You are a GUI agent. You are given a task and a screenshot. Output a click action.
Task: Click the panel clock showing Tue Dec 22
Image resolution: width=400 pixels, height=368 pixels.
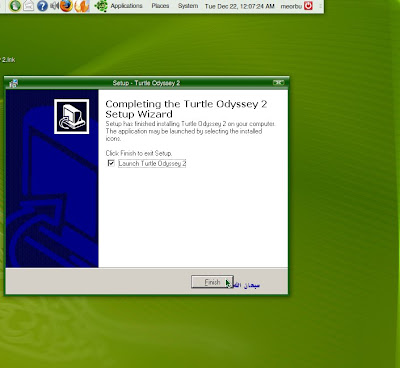(x=239, y=6)
